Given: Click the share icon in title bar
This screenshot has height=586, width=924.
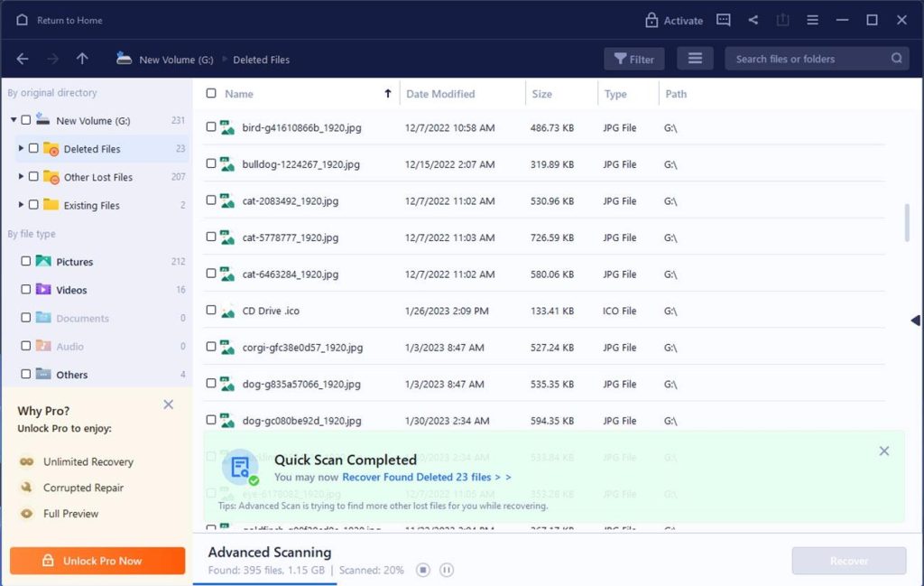Looking at the screenshot, I should 753,20.
